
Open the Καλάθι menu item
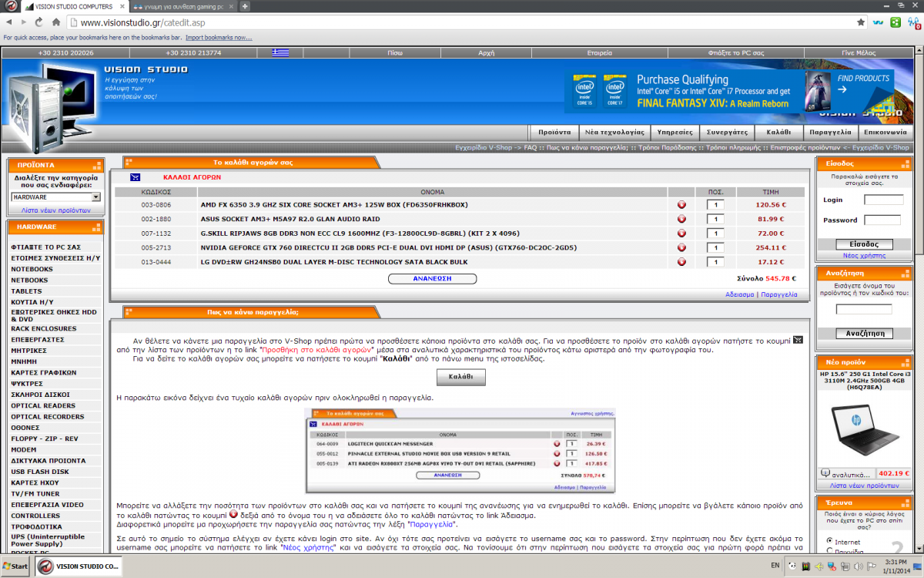[778, 132]
